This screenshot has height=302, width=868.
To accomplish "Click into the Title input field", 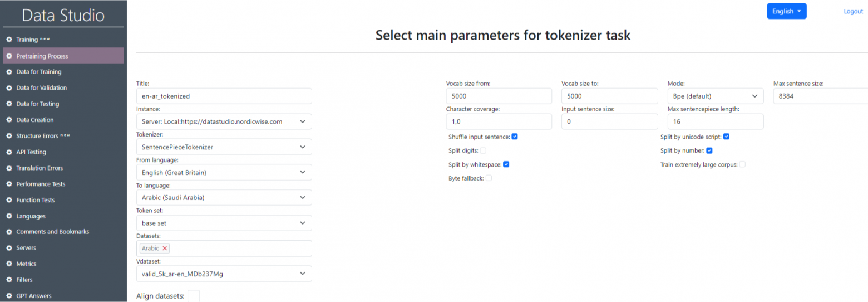I will [224, 96].
